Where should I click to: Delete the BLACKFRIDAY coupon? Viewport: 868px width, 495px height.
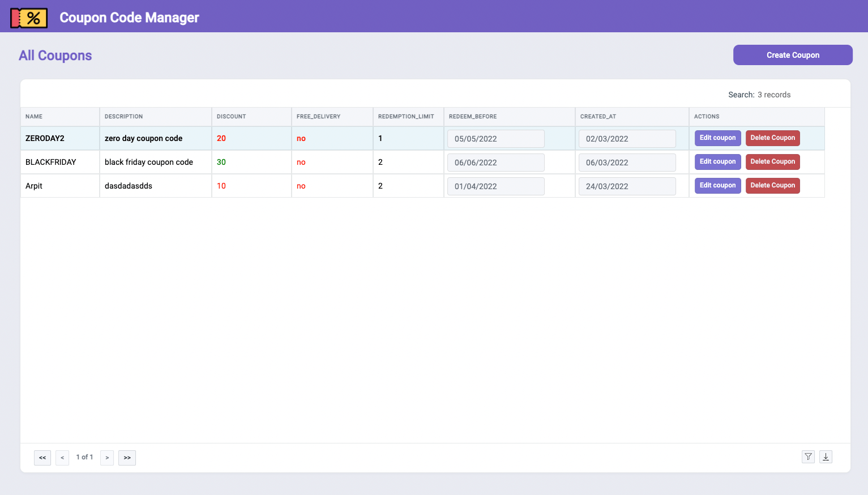(772, 162)
